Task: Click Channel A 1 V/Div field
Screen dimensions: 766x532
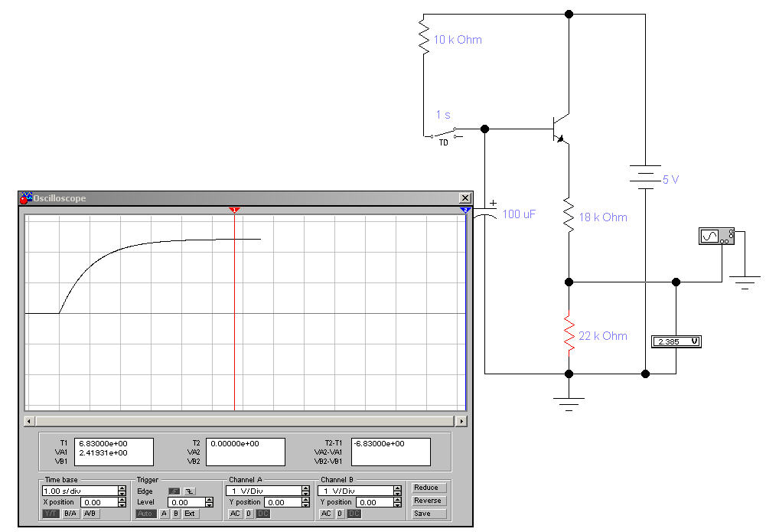Action: 264,491
